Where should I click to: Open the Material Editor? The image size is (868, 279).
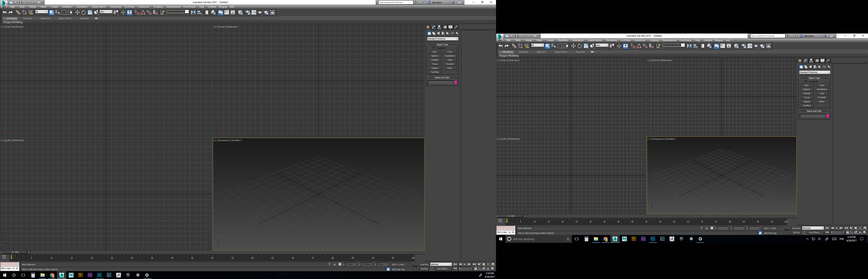coord(240,12)
